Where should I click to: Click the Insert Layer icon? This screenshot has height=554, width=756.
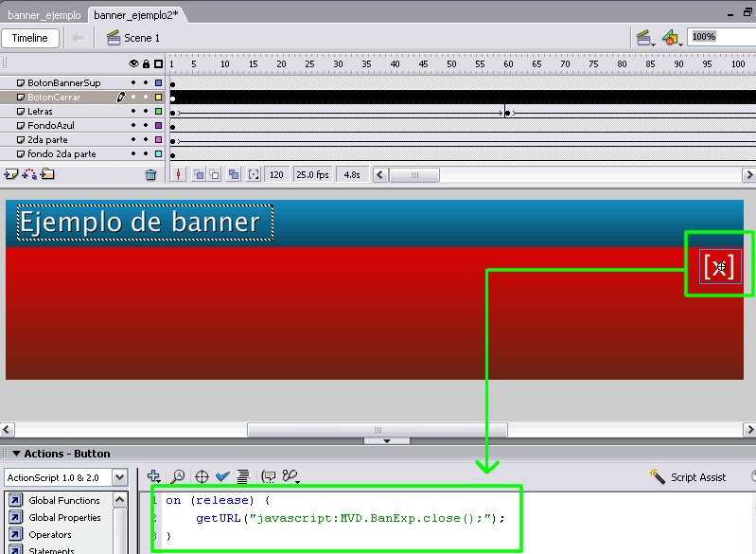10,174
